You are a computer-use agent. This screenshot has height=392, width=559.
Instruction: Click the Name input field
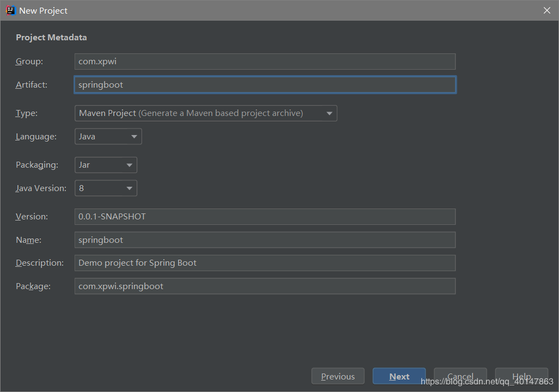[x=265, y=240]
